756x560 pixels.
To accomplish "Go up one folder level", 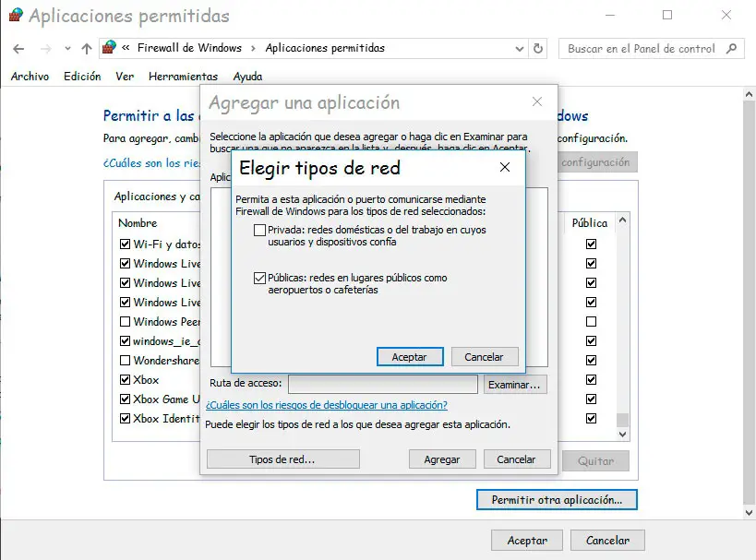I will 87,49.
